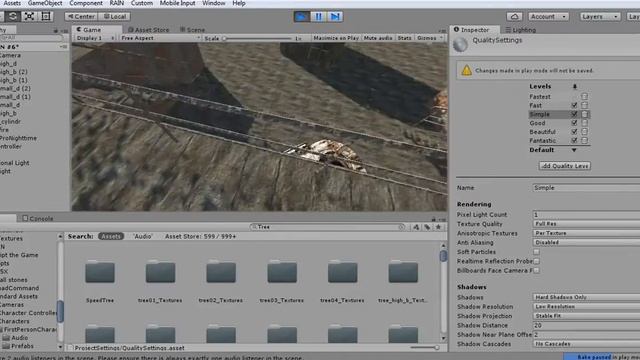Toggle Mute audio in Game view
The width and height of the screenshot is (640, 360).
click(378, 38)
